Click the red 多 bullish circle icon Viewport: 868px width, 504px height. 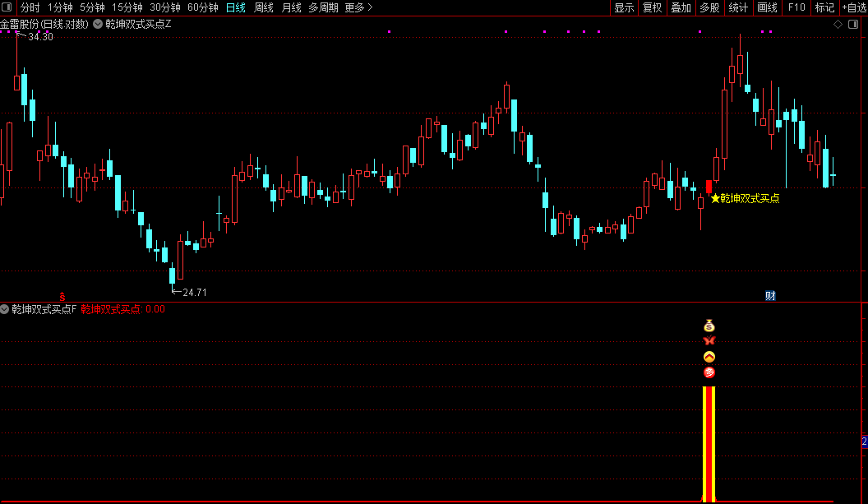[709, 372]
